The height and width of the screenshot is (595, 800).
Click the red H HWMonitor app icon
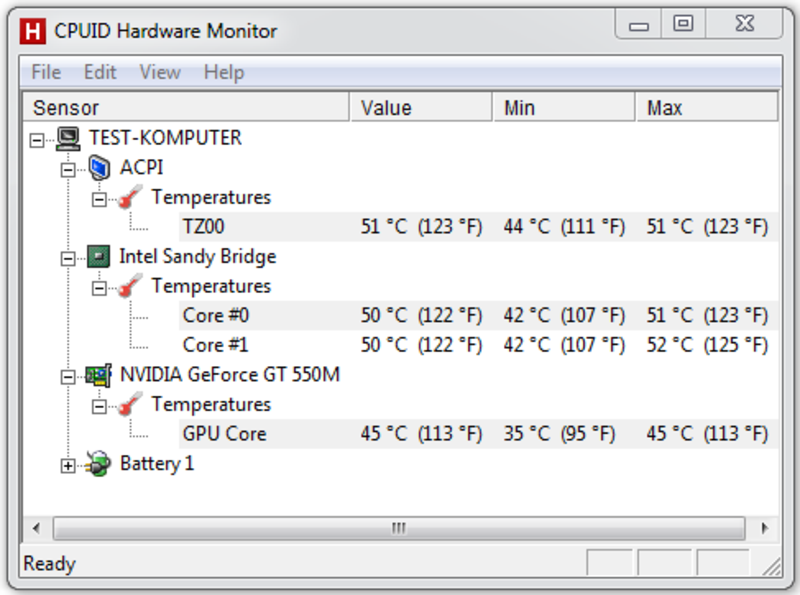tap(33, 31)
